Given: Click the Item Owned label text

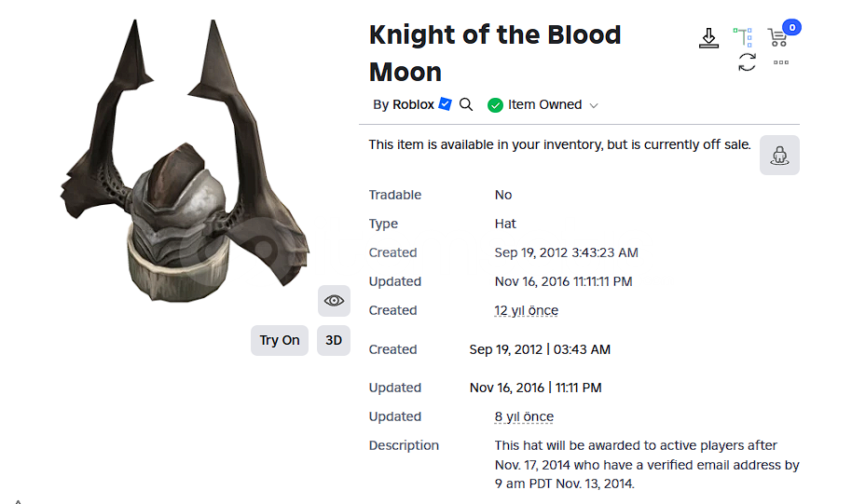Looking at the screenshot, I should point(544,104).
